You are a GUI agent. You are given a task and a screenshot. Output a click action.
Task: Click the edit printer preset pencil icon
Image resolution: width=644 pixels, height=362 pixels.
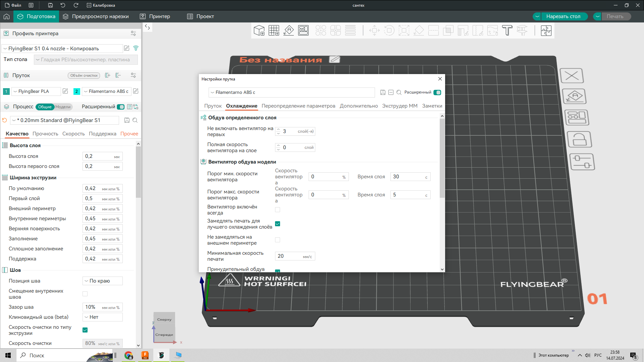(x=127, y=48)
